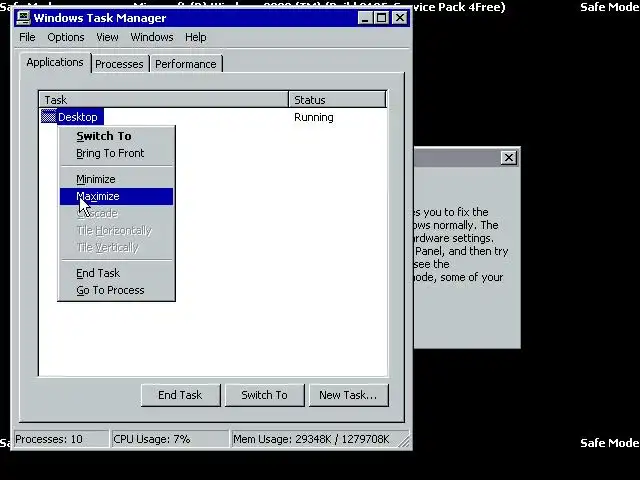Click the Running status text

pyautogui.click(x=314, y=118)
